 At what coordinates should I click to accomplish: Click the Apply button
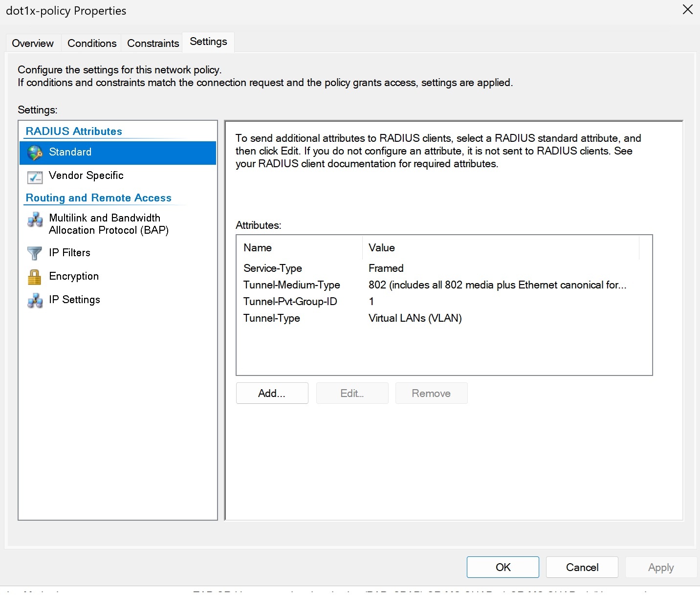pos(661,567)
